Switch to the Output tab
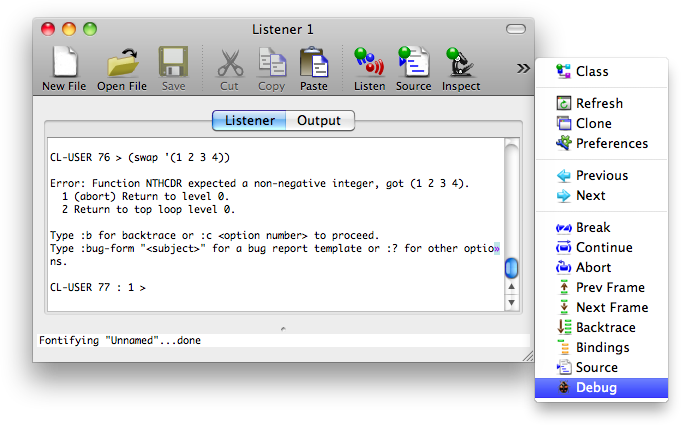681x425 pixels. 319,121
